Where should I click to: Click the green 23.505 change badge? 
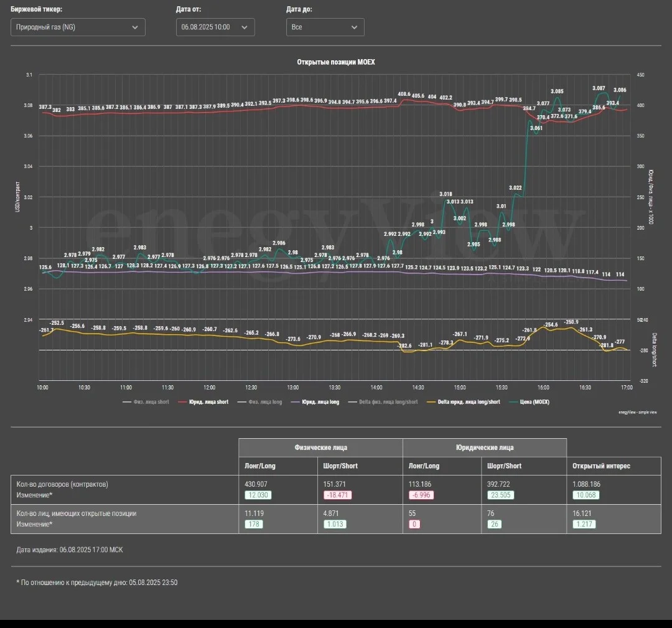click(x=500, y=495)
